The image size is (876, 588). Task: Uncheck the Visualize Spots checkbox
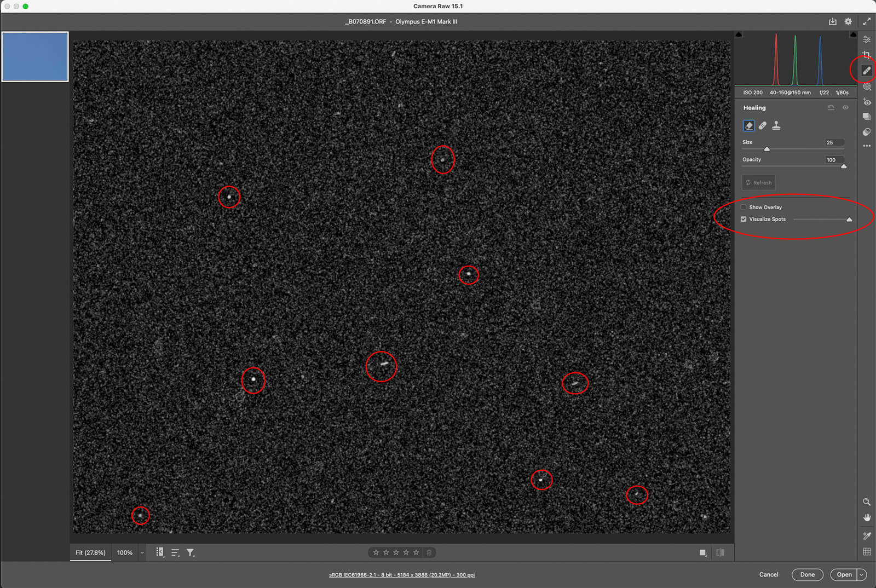click(x=744, y=219)
